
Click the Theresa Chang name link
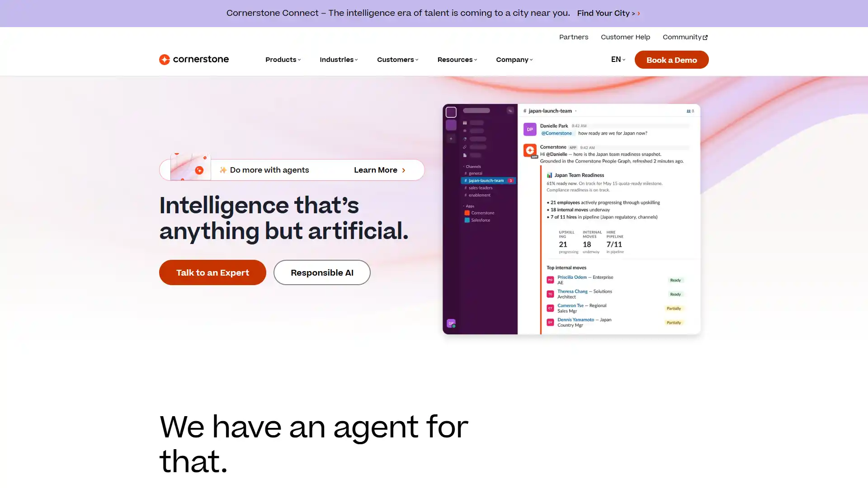tap(572, 291)
